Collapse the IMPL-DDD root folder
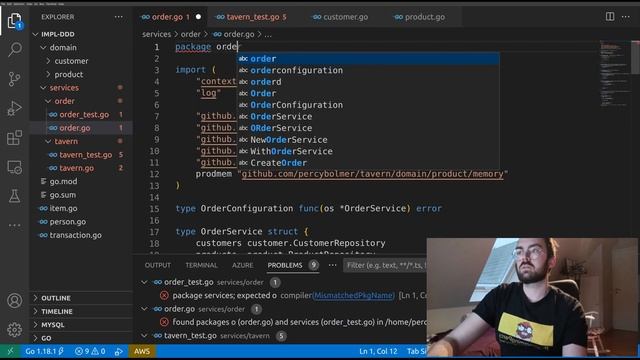This screenshot has width=640, height=360. (x=57, y=34)
